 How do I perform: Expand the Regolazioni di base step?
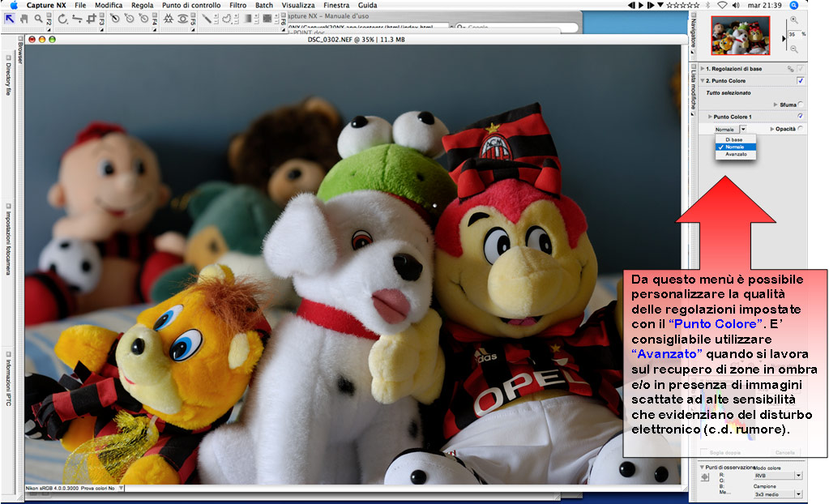click(x=703, y=69)
